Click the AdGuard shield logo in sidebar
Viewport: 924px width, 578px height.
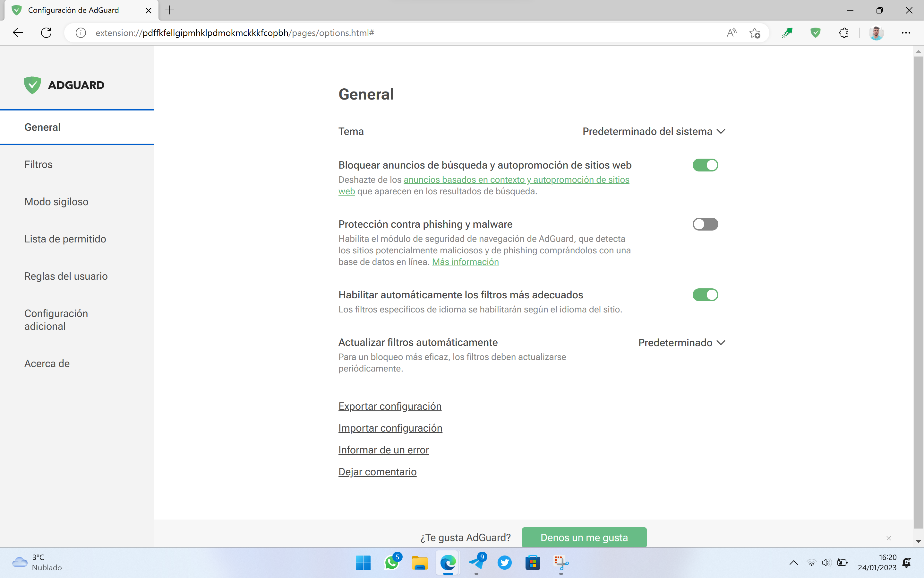click(x=32, y=85)
